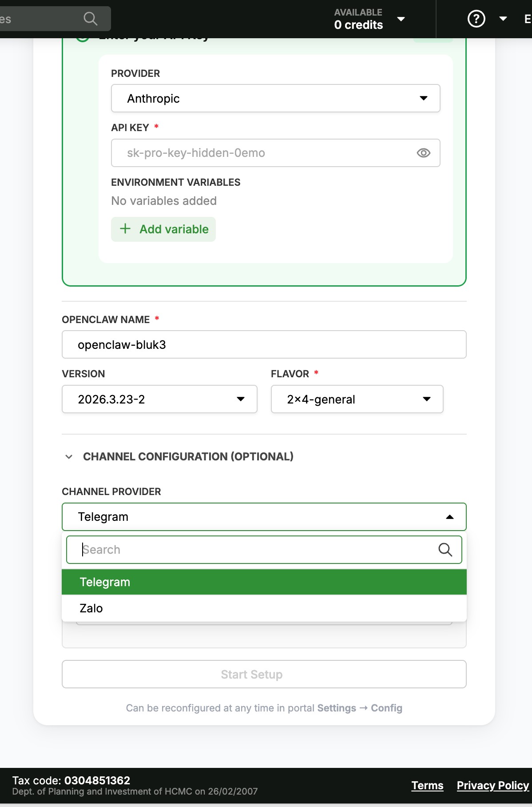Open the Privacy Policy link

tap(493, 785)
